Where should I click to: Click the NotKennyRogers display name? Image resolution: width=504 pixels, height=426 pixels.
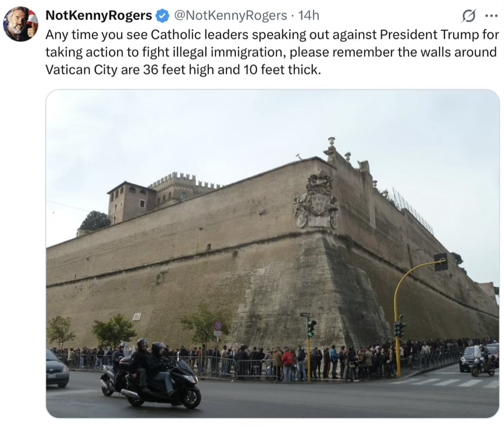pos(99,15)
